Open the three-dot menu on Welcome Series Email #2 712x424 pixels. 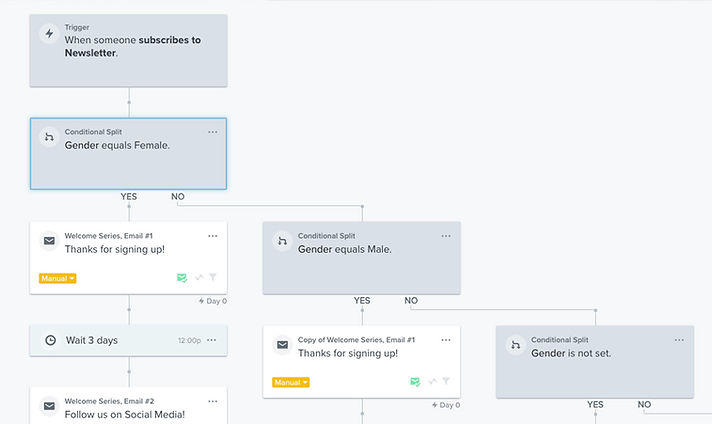[213, 401]
